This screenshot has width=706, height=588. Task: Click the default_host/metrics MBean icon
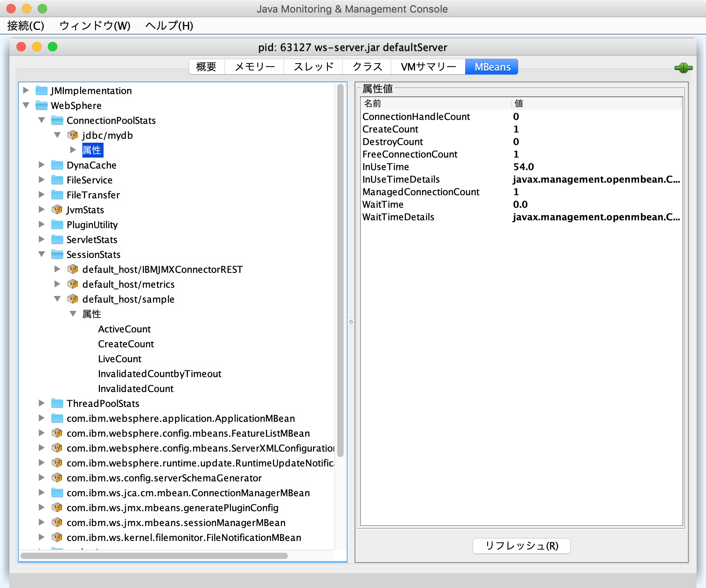(73, 284)
